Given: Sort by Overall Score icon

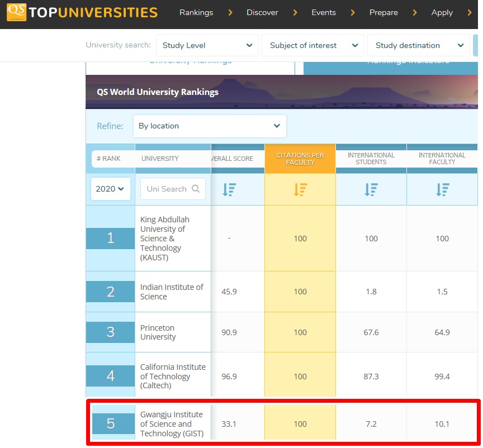Looking at the screenshot, I should click(229, 189).
